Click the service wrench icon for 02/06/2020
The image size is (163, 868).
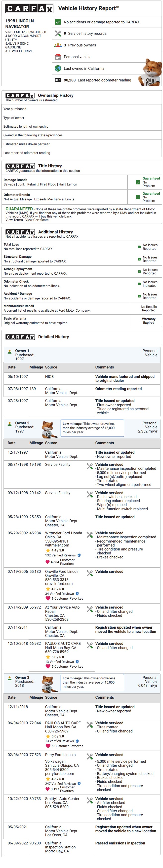(90, 757)
